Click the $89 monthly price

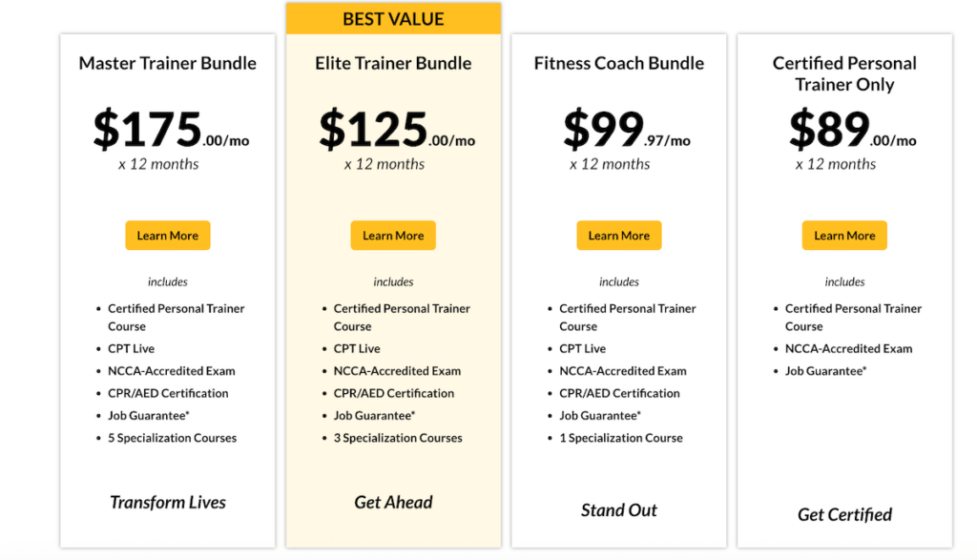[x=852, y=130]
